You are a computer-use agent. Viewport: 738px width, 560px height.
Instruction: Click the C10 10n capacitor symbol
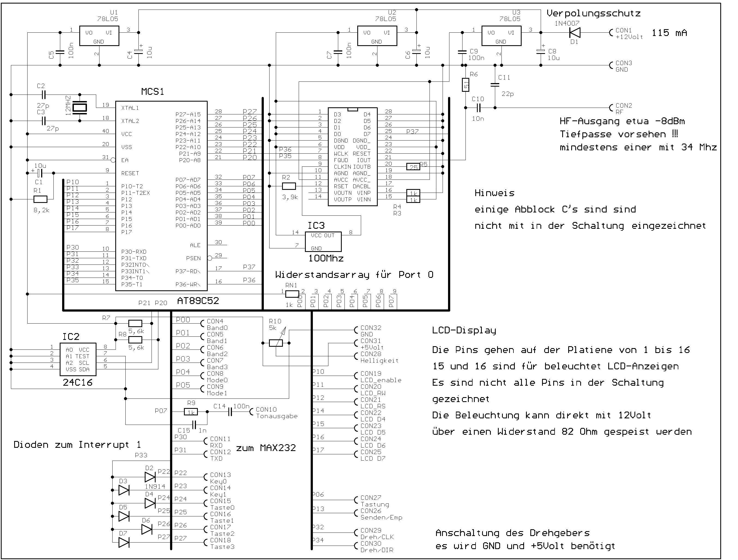coord(479,108)
